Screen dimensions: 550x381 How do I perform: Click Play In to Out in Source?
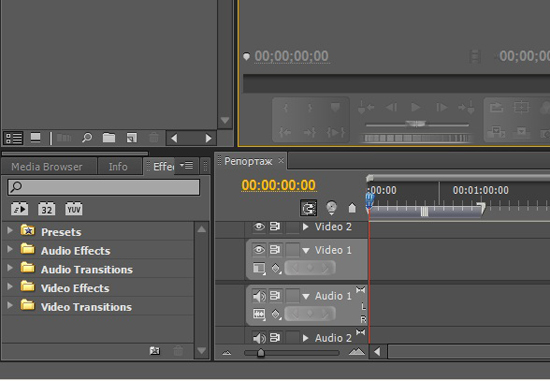point(335,133)
